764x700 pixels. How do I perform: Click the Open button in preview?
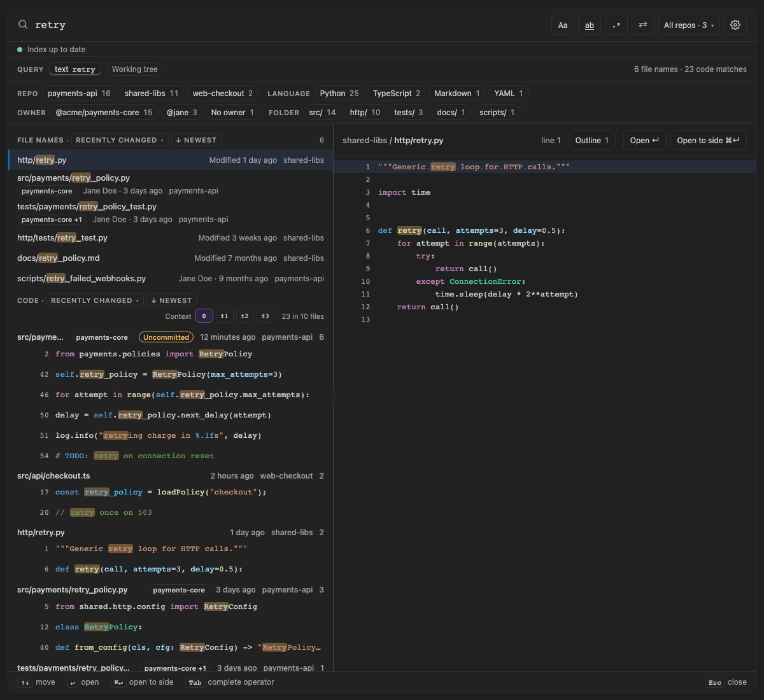click(x=644, y=141)
